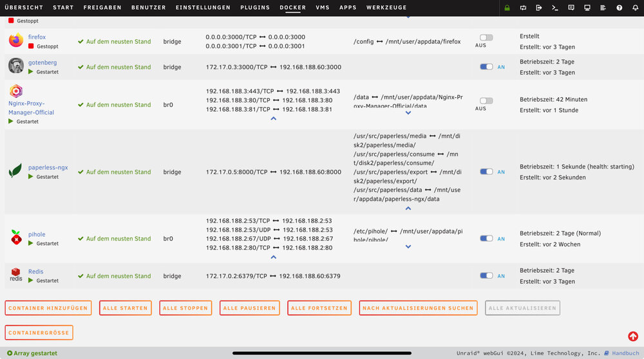Click the gotenberg container icon
This screenshot has width=644, height=359.
point(16,66)
